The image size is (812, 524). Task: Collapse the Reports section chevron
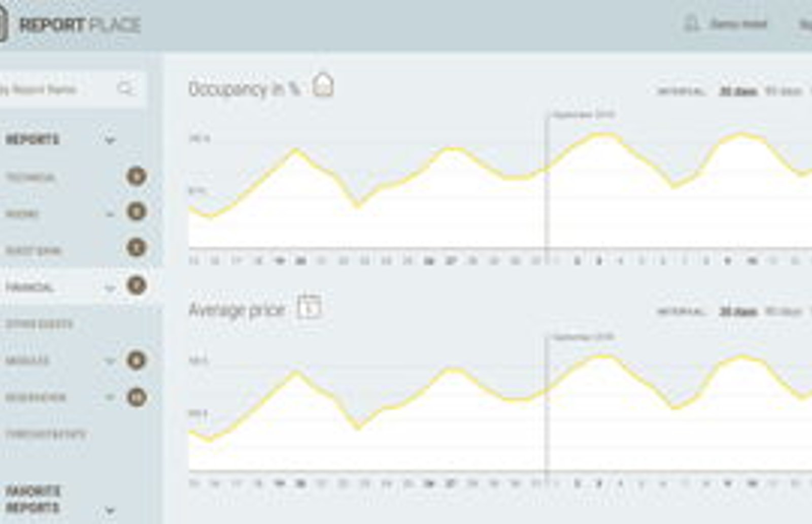coord(110,140)
